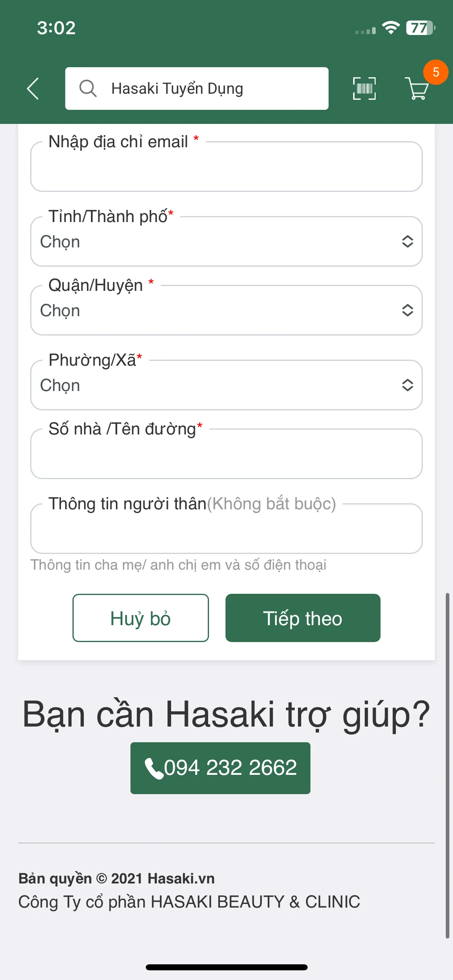The width and height of the screenshot is (453, 980).
Task: Click the Tiếp theo button
Action: [x=303, y=618]
